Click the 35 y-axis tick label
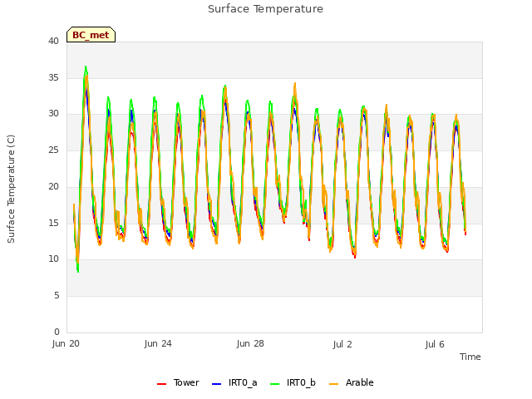The width and height of the screenshot is (532, 399). click(x=53, y=77)
